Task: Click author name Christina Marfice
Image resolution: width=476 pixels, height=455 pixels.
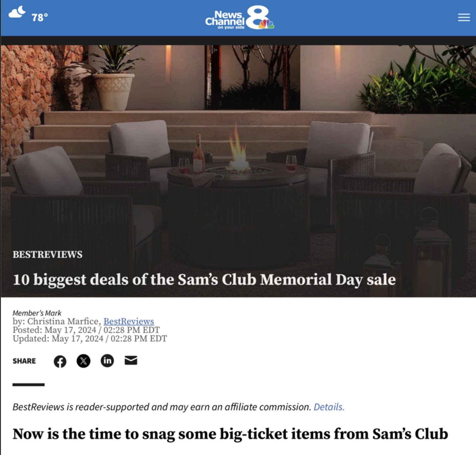Action: 63,321
